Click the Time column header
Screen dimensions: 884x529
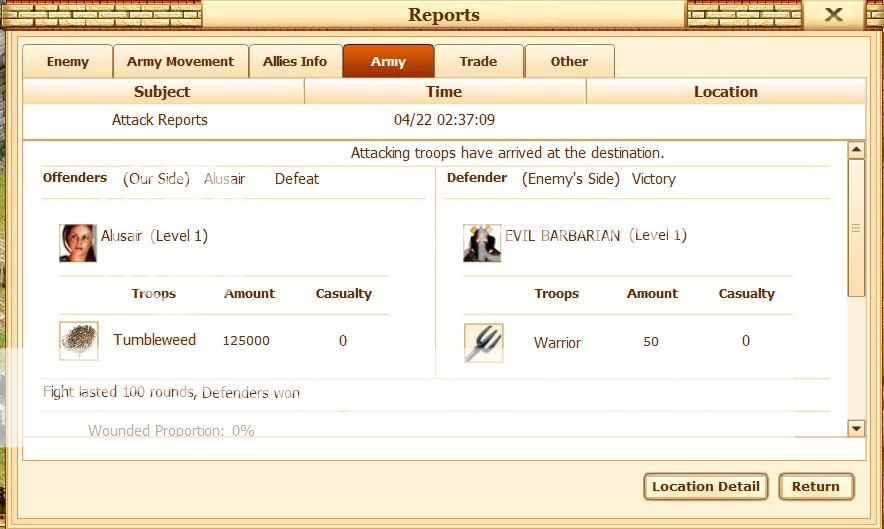point(444,92)
